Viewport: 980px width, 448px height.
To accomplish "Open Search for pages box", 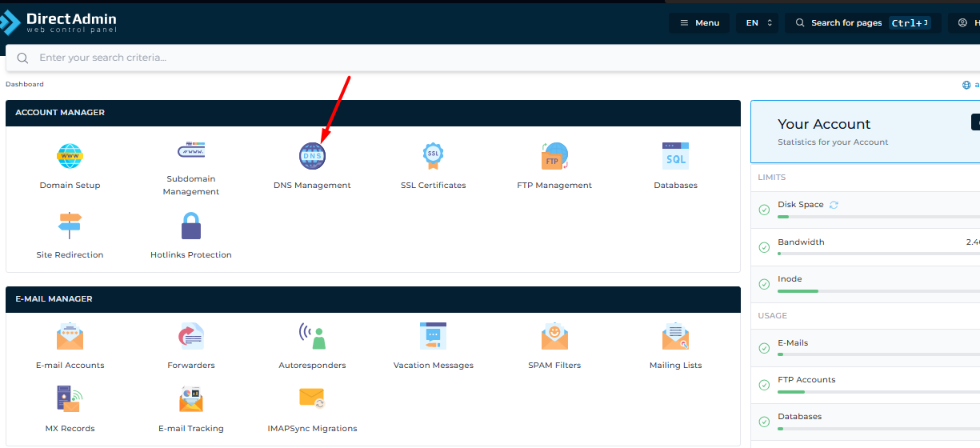I will click(x=863, y=22).
